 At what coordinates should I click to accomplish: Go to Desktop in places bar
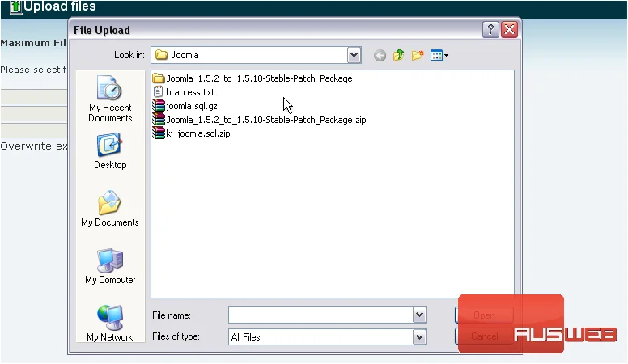click(x=110, y=152)
